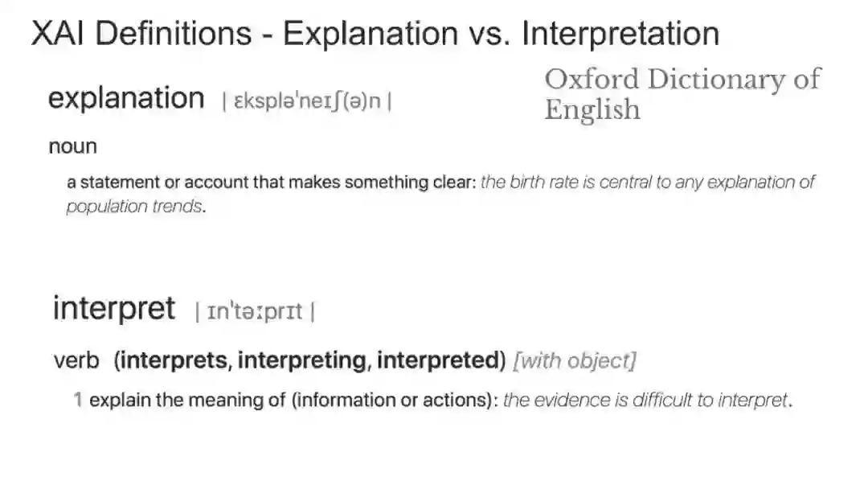Click the word Interpretation in the slide title
Image resolution: width=868 pixels, height=489 pixels.
tap(620, 34)
